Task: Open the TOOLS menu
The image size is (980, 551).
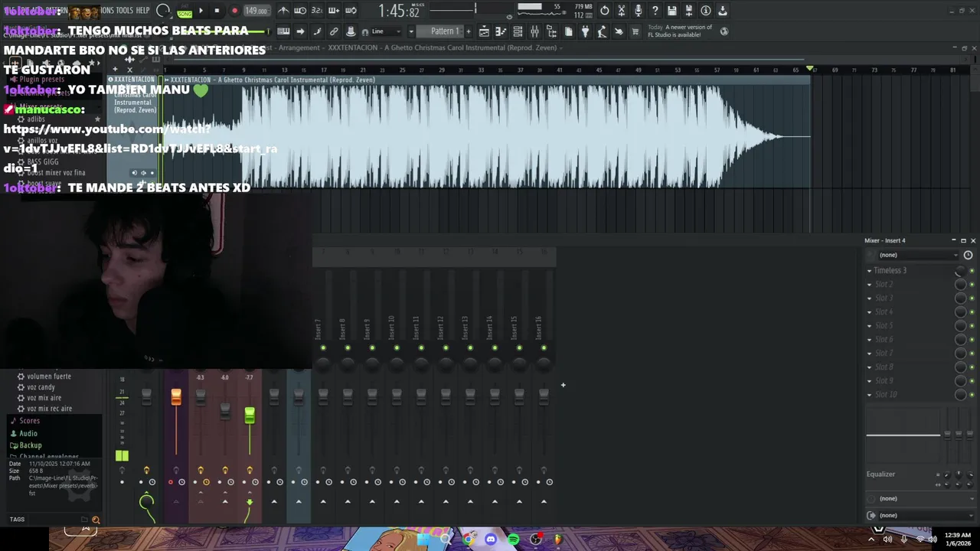Action: click(x=124, y=11)
